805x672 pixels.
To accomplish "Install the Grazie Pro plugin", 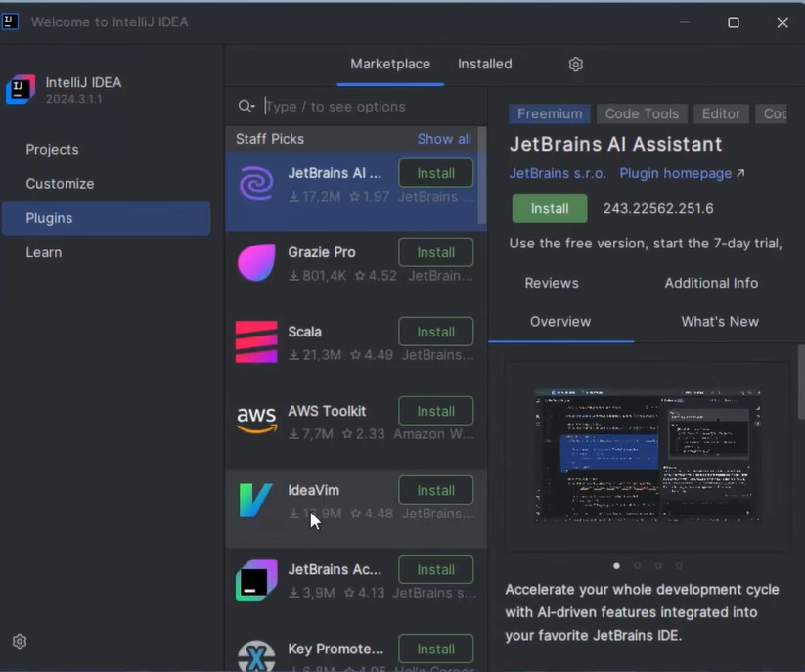I will [x=436, y=252].
